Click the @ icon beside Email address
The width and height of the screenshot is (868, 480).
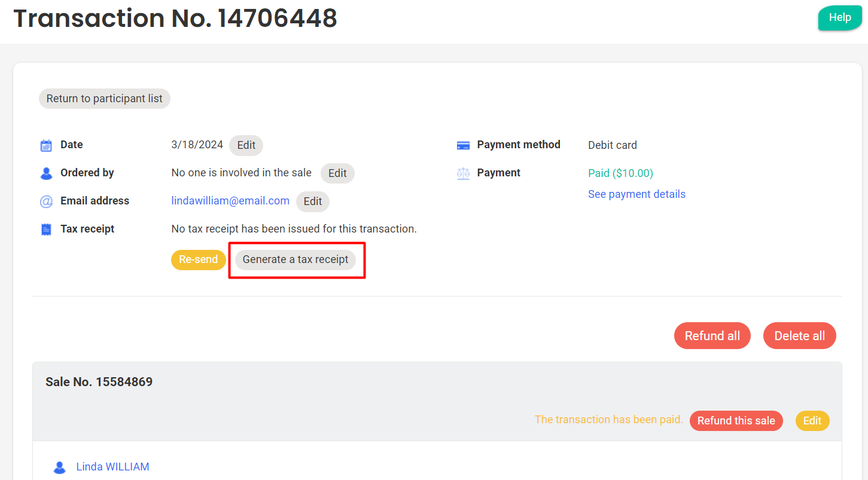point(46,201)
